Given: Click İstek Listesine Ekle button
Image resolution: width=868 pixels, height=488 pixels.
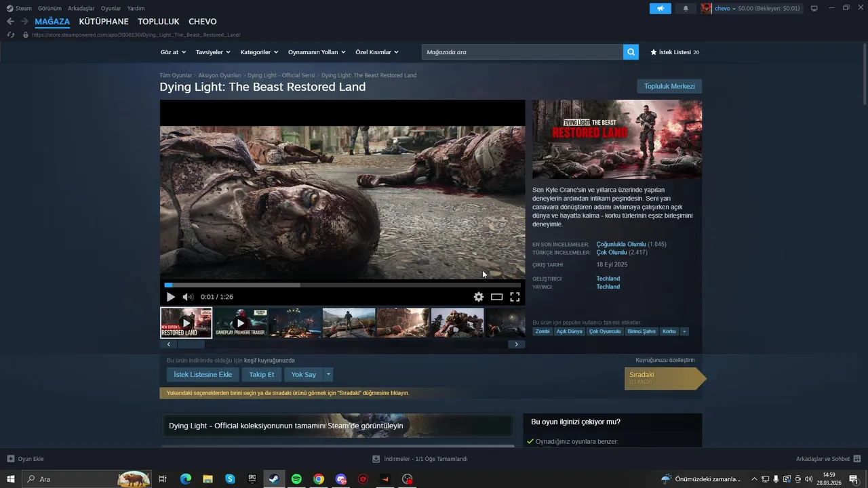Looking at the screenshot, I should tap(203, 374).
